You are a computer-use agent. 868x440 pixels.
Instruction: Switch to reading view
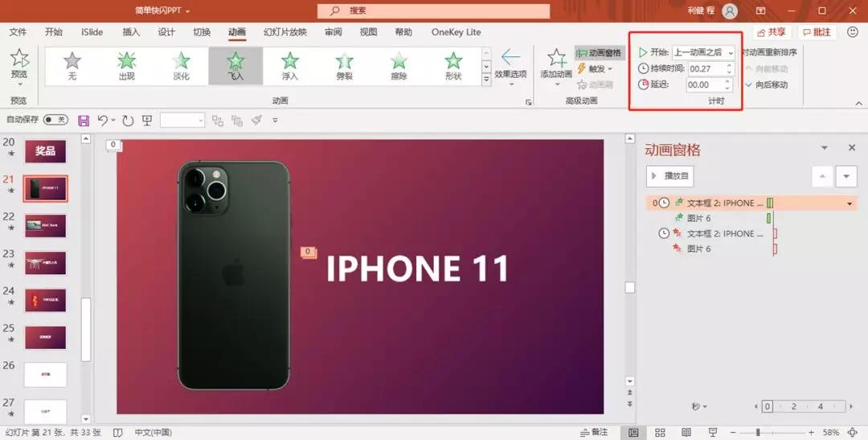[686, 432]
